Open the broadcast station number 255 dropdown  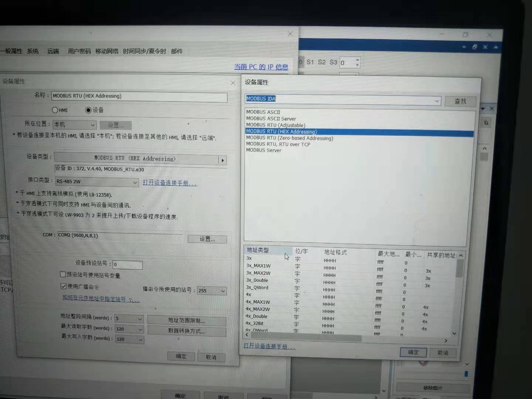pyautogui.click(x=222, y=291)
